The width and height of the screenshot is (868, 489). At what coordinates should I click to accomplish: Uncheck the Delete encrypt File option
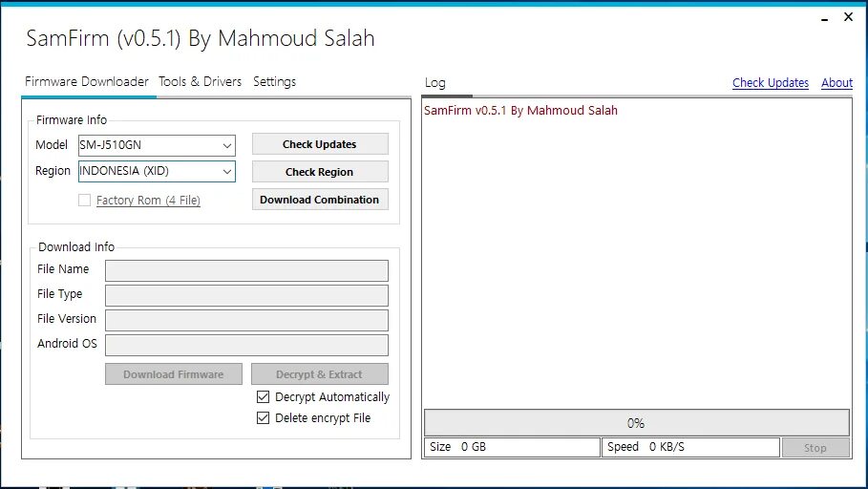[x=263, y=418]
